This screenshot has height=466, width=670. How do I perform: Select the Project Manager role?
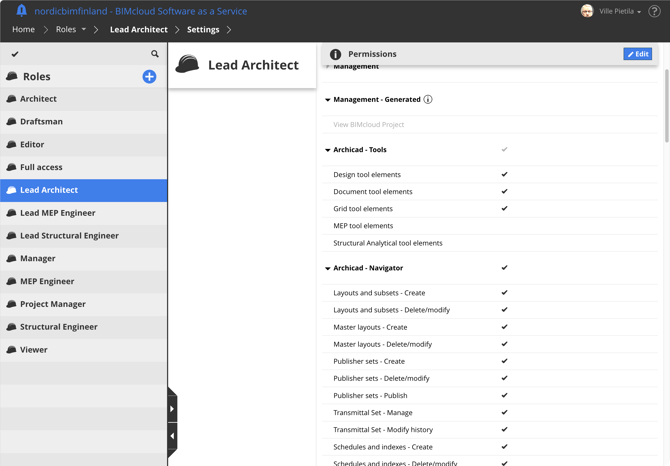pos(53,304)
